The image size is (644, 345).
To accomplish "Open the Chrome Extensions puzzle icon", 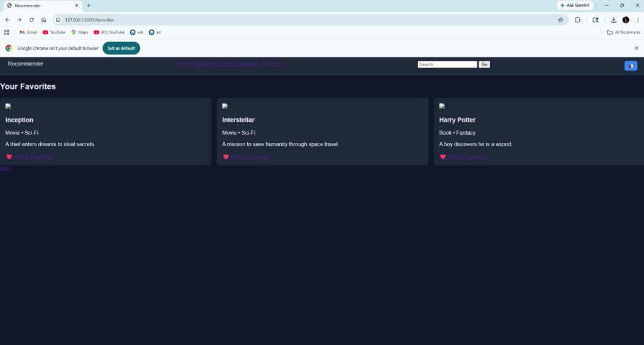I will coord(577,20).
